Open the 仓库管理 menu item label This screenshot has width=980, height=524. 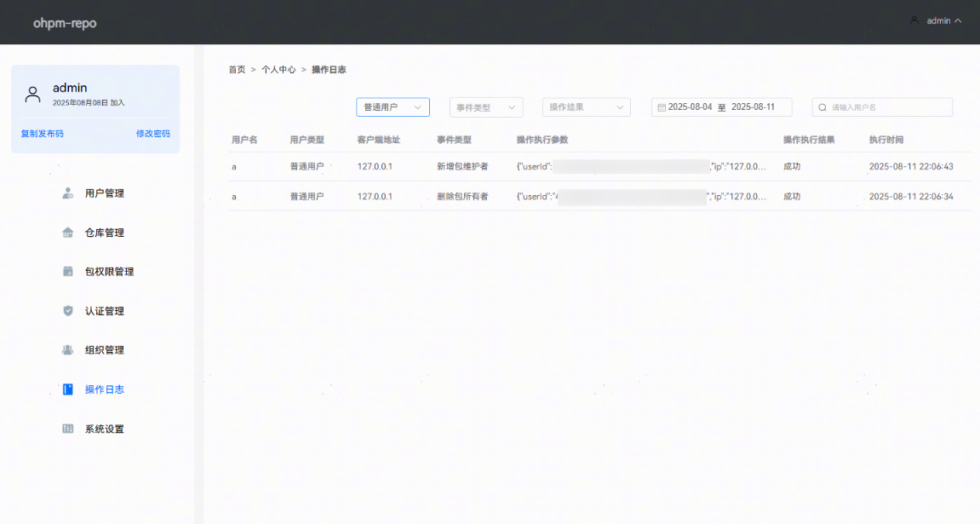pyautogui.click(x=105, y=233)
